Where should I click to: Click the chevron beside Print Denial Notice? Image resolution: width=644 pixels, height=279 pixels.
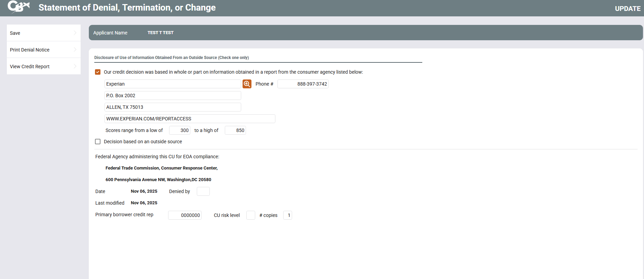75,50
